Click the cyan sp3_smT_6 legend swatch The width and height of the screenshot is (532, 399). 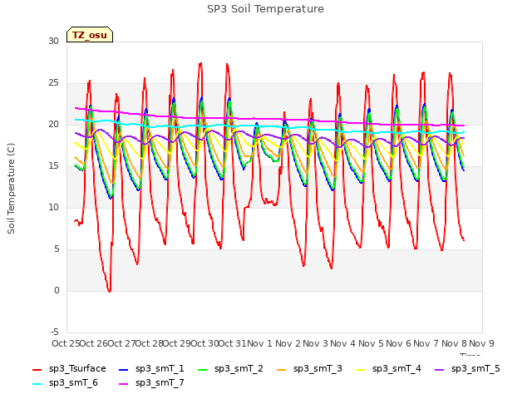coord(37,384)
